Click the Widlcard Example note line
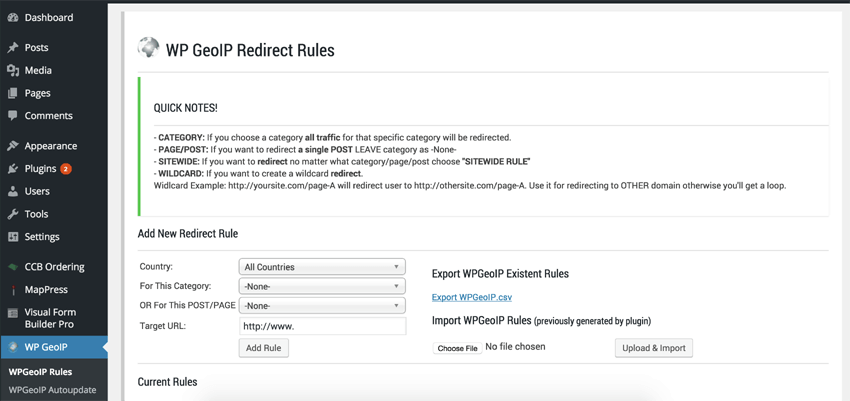The image size is (850, 401). [470, 186]
